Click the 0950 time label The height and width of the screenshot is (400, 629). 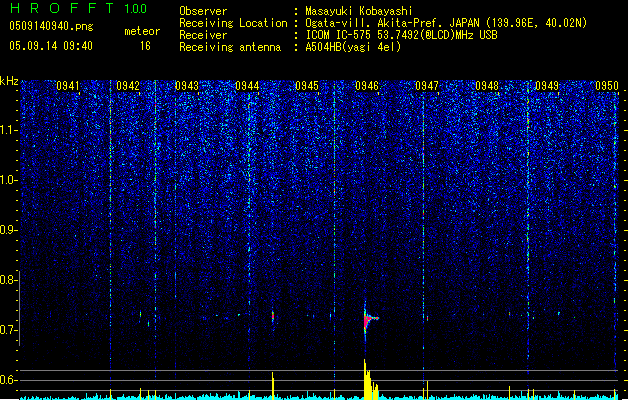(607, 87)
